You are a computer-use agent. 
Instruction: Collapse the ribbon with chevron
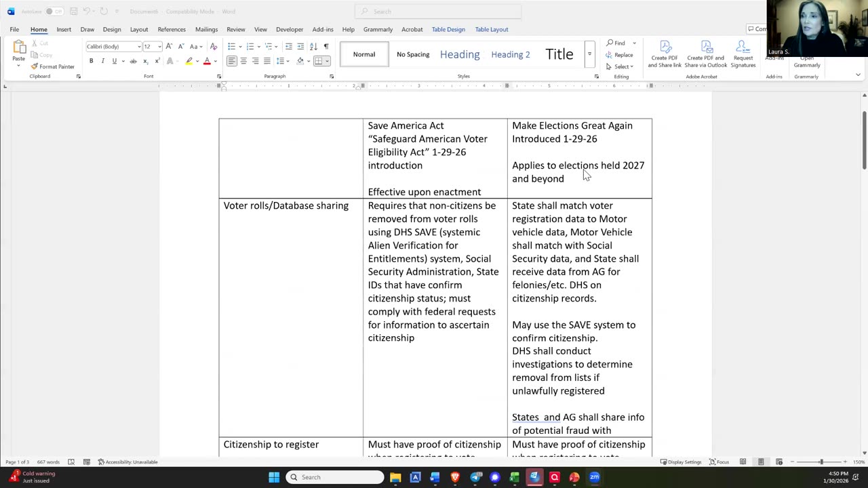coord(858,75)
